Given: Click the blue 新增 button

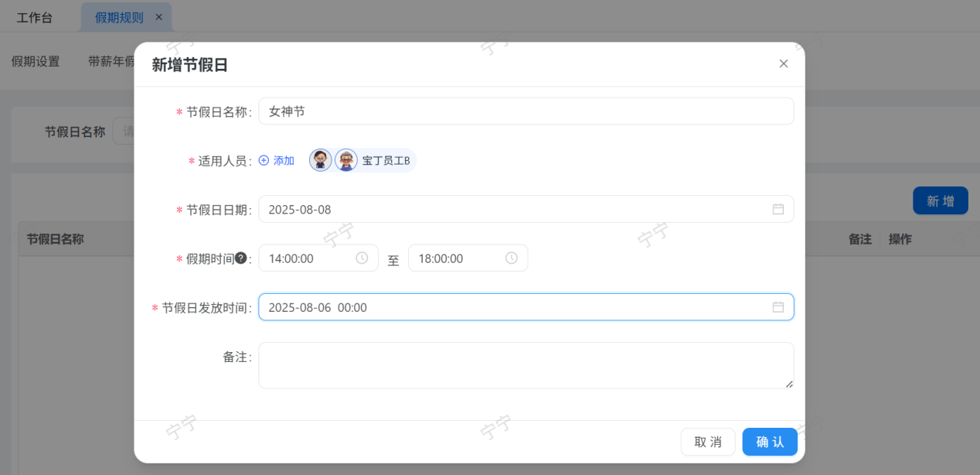Looking at the screenshot, I should [940, 201].
